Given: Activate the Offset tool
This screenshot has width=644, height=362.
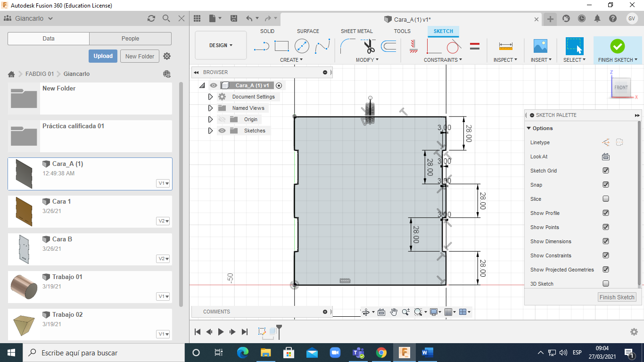Looking at the screenshot, I should 388,46.
